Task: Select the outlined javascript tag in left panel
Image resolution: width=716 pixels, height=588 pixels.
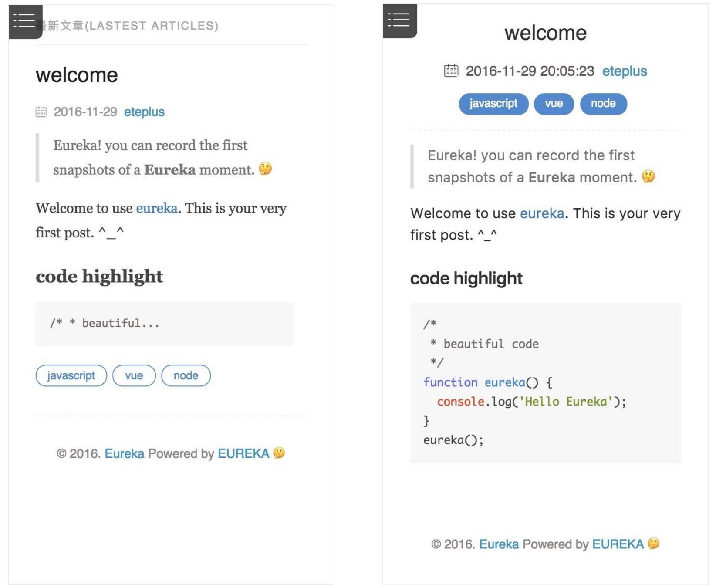Action: coord(71,375)
